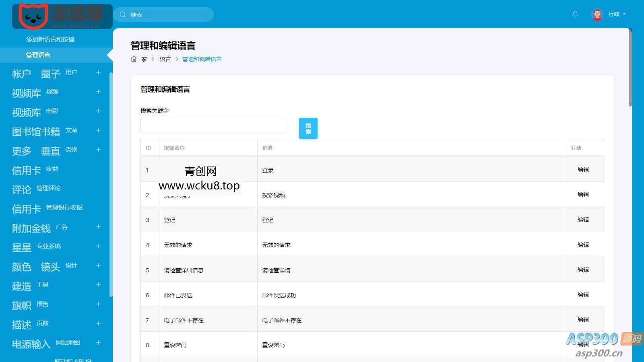The image size is (644, 362).
Task: Click the 语言 breadcrumb link
Action: click(165, 59)
